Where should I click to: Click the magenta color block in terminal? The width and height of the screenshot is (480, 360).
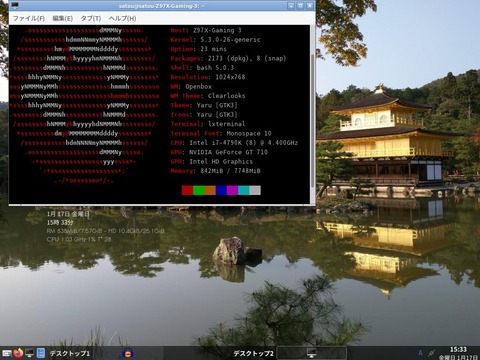click(x=232, y=190)
